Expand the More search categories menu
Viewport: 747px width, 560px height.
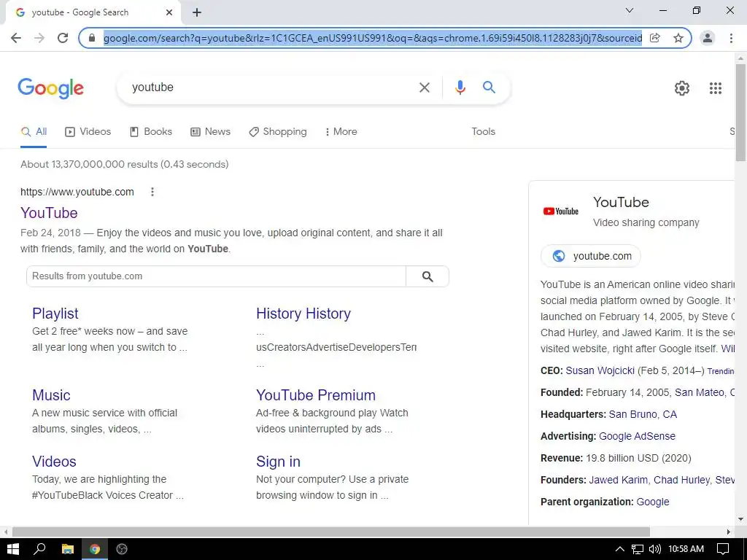(341, 132)
